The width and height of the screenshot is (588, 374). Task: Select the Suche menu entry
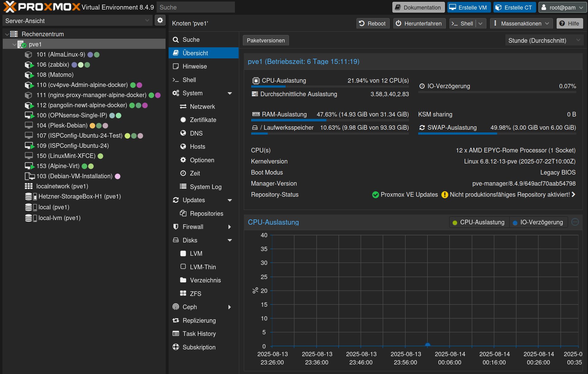(204, 40)
